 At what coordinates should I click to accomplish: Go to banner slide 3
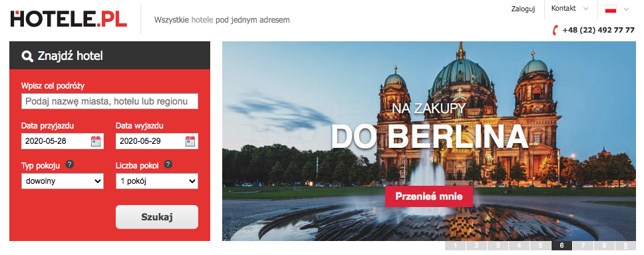498,246
